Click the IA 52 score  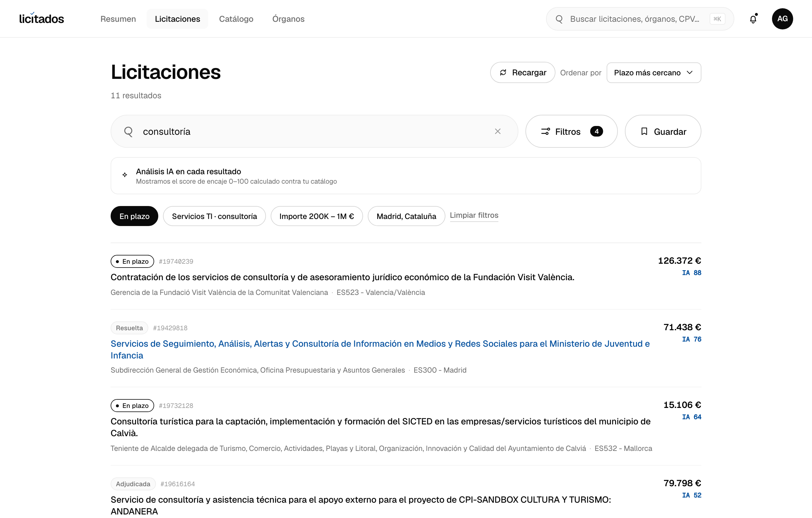click(692, 495)
